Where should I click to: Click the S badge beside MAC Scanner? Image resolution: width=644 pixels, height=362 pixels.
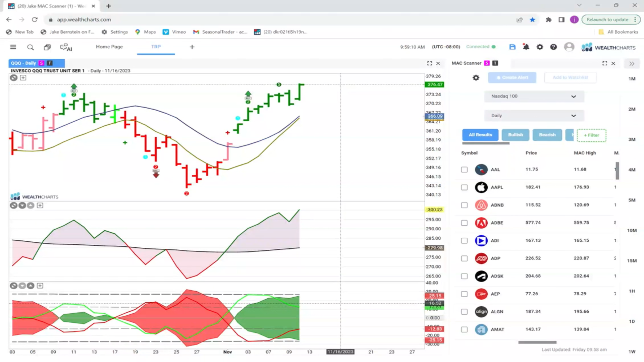[x=487, y=63]
